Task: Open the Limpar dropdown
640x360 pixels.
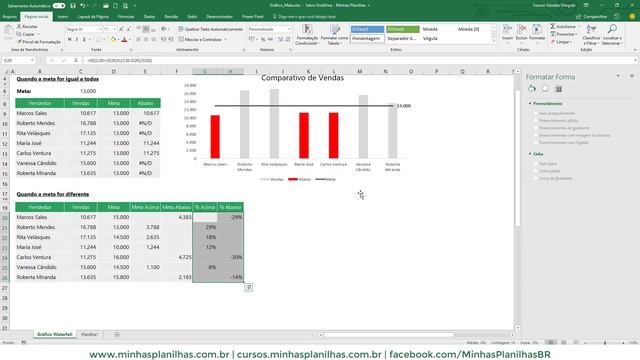Action: pyautogui.click(x=561, y=42)
